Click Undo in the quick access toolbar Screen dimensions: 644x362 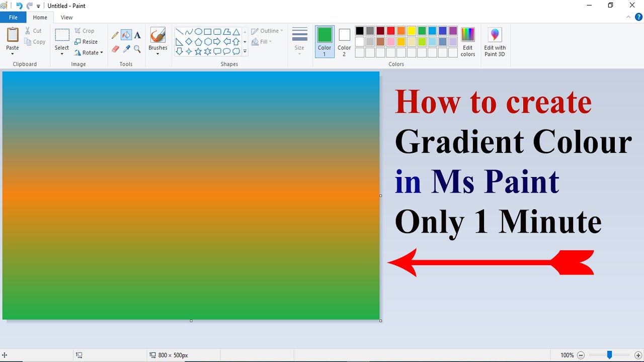(x=19, y=6)
